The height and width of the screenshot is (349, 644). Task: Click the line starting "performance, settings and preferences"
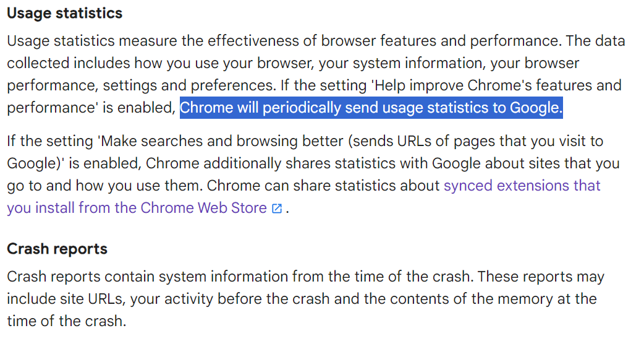coord(314,85)
